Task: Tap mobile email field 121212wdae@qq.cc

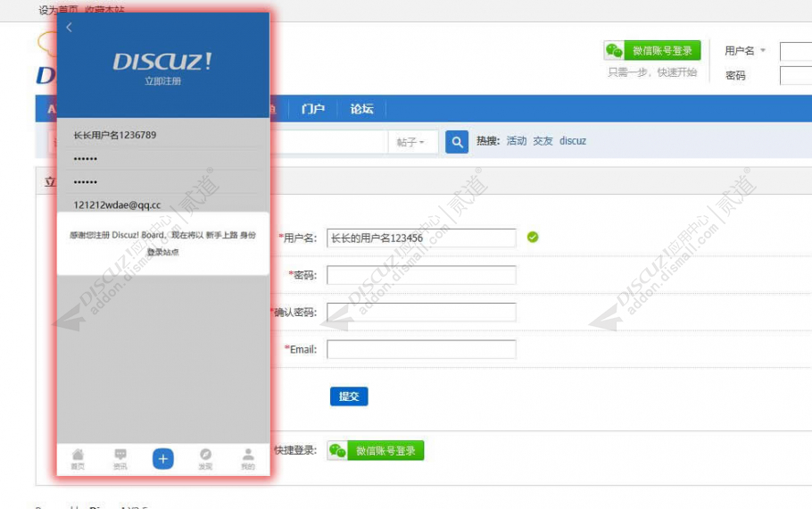Action: (162, 204)
